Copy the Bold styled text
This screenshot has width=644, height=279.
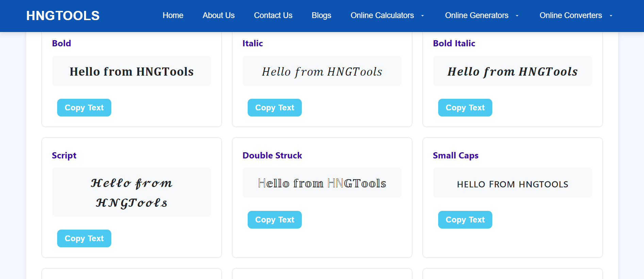tap(84, 108)
